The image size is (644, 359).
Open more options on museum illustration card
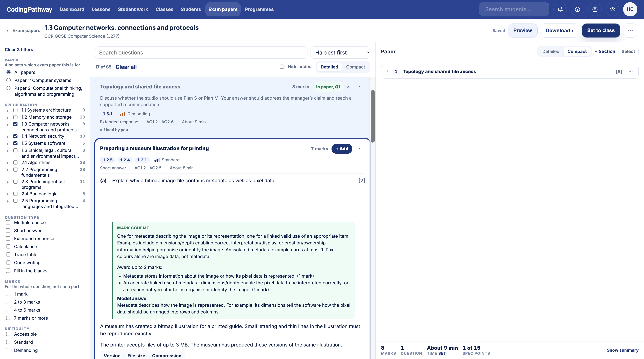tap(359, 149)
